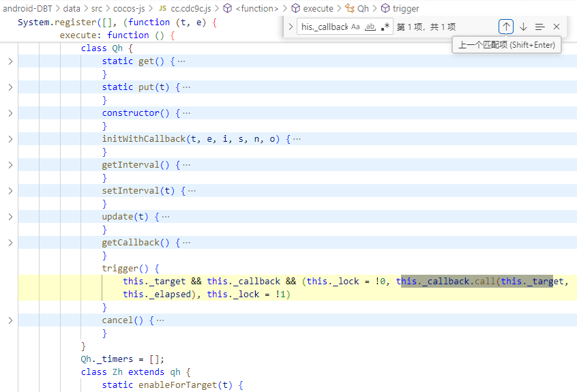
Task: Expand folded setInterval(t) method
Action: coord(10,190)
